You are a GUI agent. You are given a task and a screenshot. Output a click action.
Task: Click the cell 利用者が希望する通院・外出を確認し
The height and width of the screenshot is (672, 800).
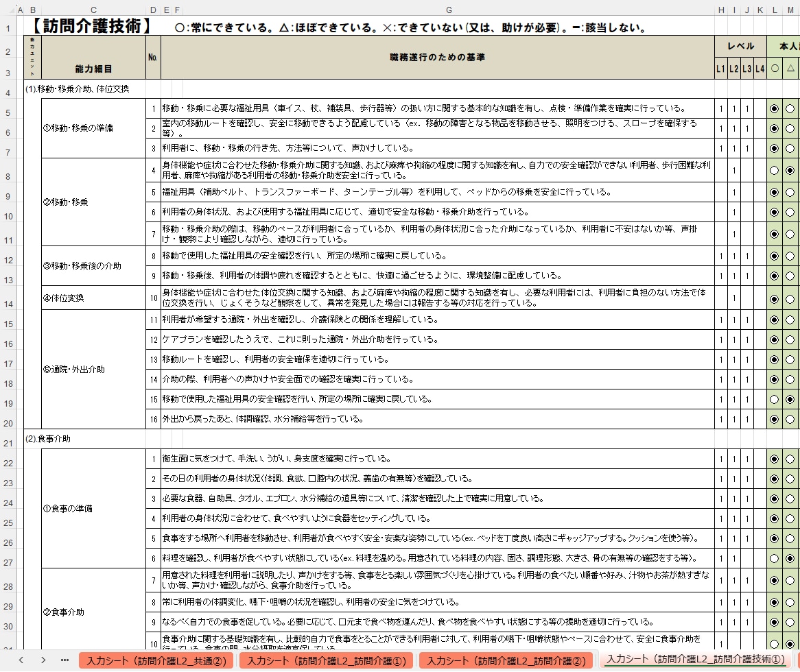pyautogui.click(x=437, y=320)
